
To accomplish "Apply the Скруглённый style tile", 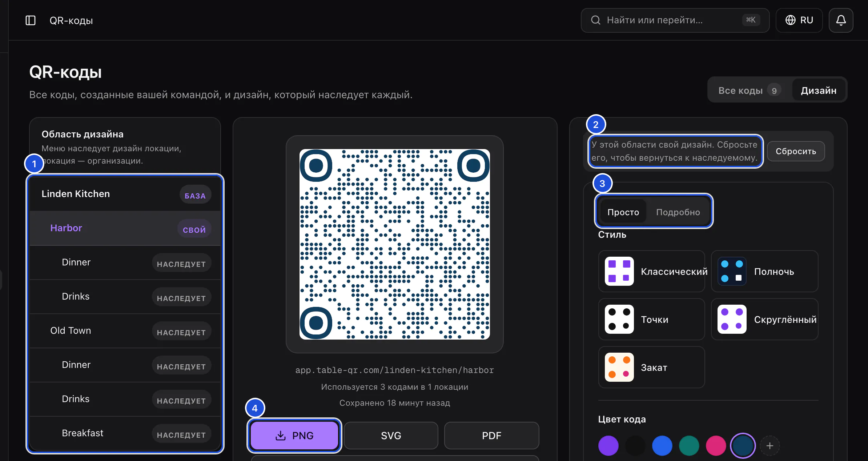I will (x=764, y=319).
